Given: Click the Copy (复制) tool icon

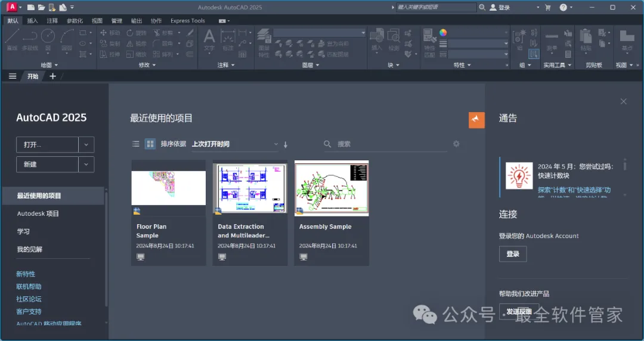Looking at the screenshot, I should [104, 43].
